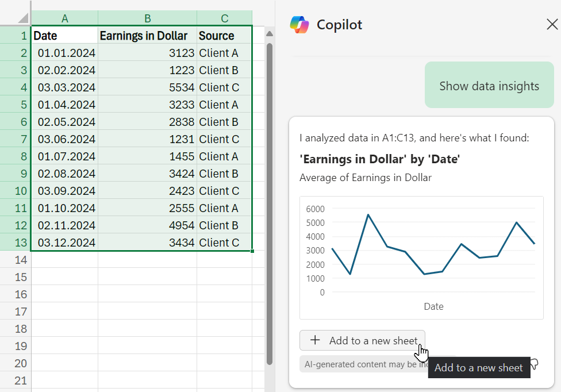Click the earnings value 2555
The height and width of the screenshot is (392, 561).
(147, 207)
